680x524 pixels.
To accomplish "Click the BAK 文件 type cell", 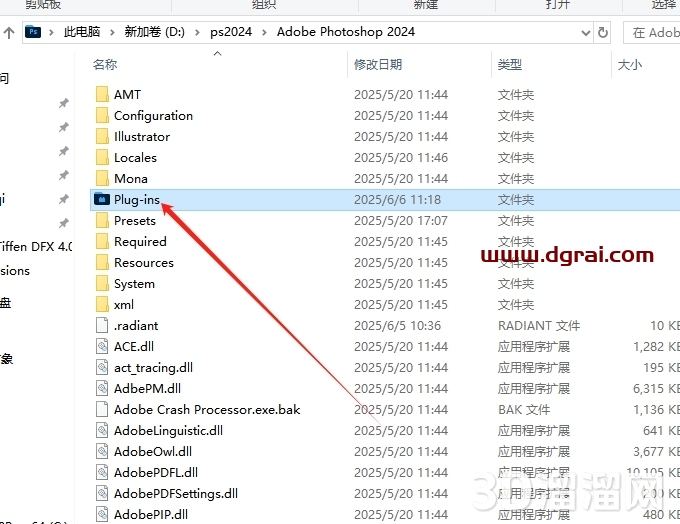I will click(x=524, y=409).
